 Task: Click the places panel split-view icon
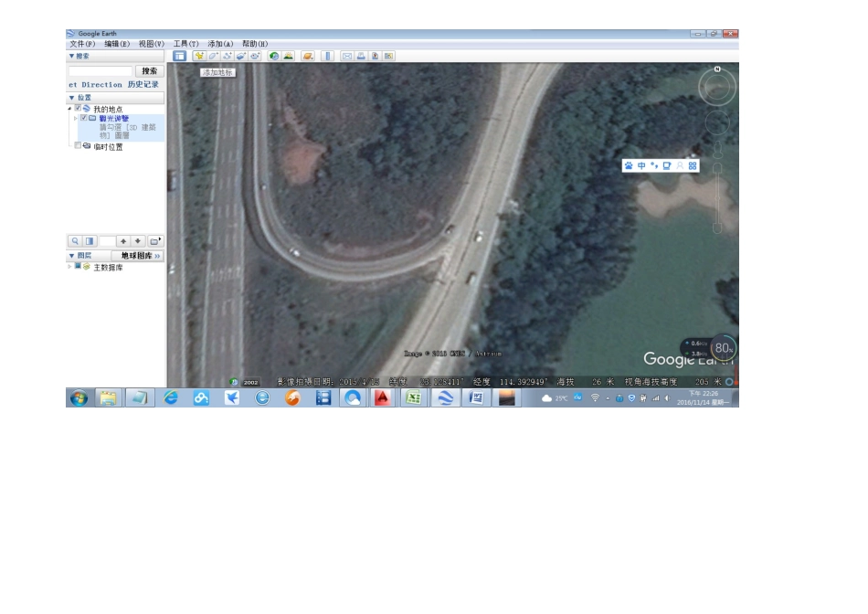tap(90, 241)
